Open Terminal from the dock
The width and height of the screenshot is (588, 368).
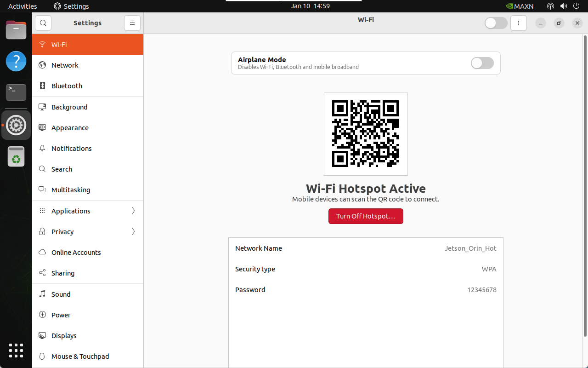click(16, 92)
